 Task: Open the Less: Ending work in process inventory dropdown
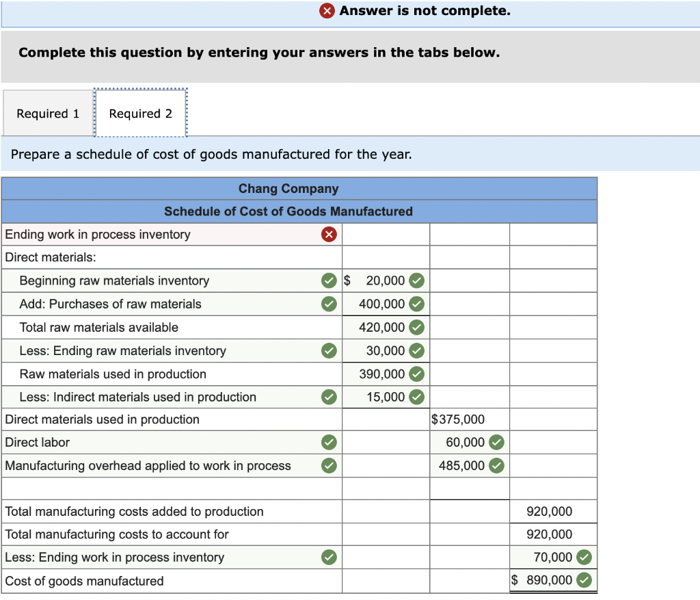tap(172, 557)
